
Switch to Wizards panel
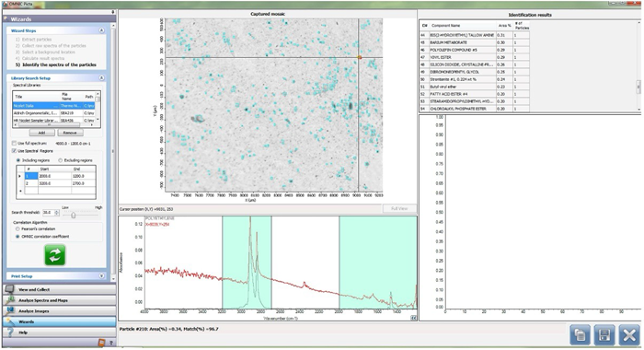pos(60,321)
